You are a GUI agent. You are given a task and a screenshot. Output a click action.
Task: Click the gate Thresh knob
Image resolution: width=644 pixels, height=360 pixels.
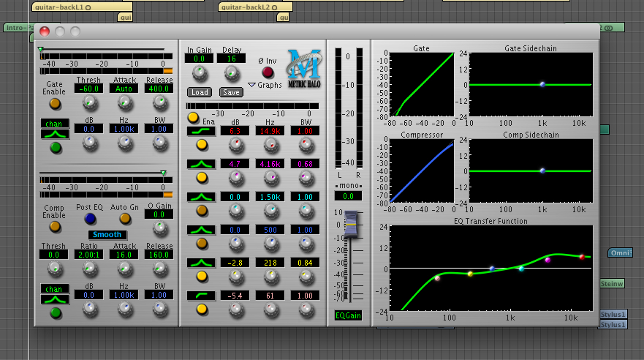[90, 103]
